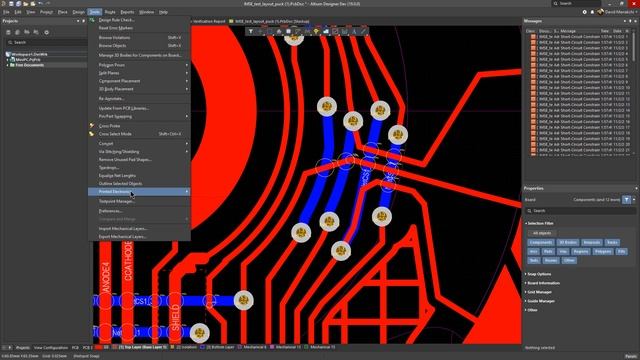Toggle the Tracks selection filter

(x=612, y=242)
